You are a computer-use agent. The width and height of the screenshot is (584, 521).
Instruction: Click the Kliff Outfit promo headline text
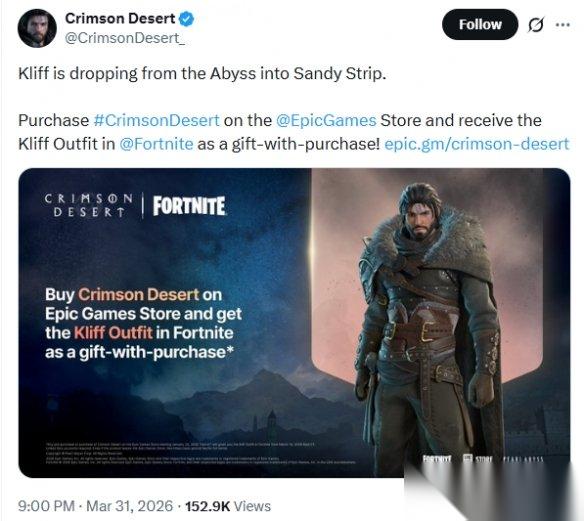coord(143,323)
